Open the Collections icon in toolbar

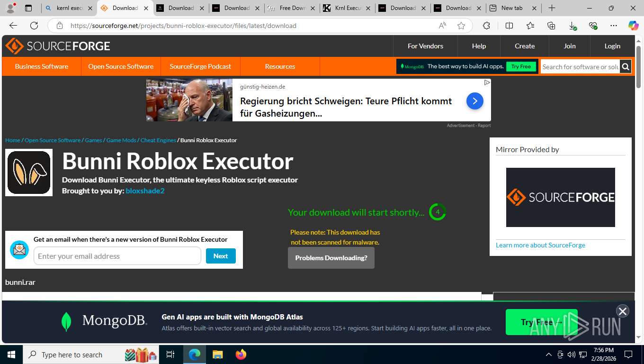[x=551, y=26]
